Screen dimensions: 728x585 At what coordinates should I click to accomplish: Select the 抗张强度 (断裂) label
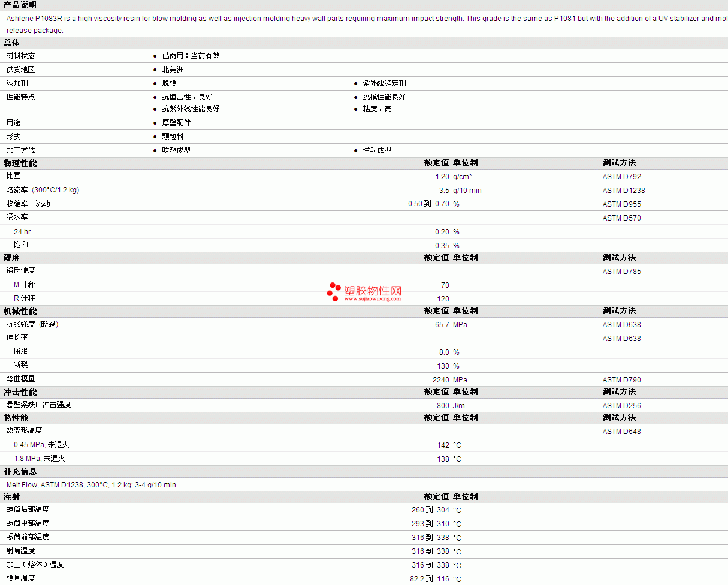coord(32,324)
